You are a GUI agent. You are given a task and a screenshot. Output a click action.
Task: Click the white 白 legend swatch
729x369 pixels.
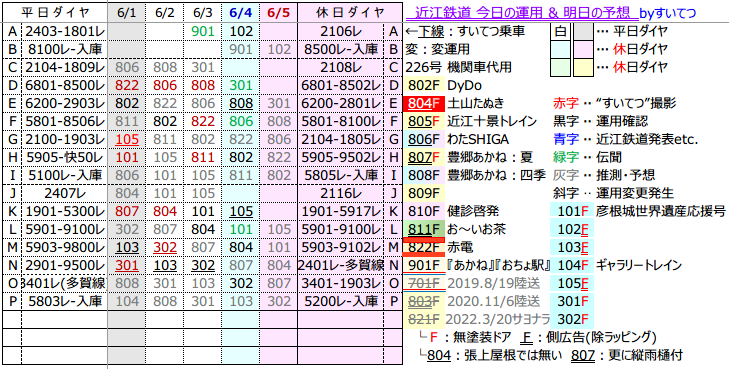561,31
